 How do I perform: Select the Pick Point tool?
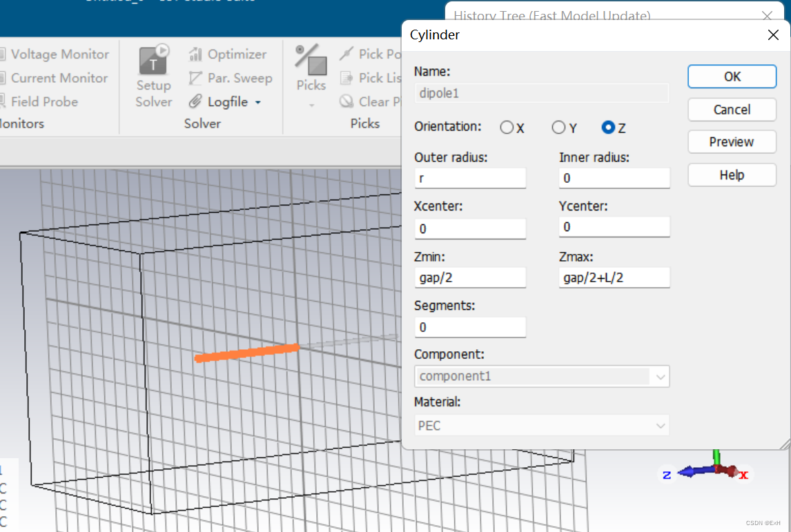click(x=370, y=54)
